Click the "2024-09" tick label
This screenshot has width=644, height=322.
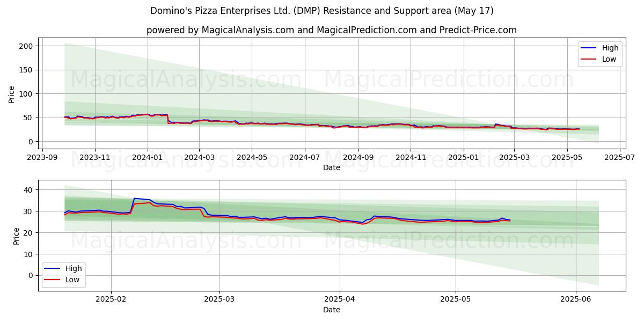point(357,157)
